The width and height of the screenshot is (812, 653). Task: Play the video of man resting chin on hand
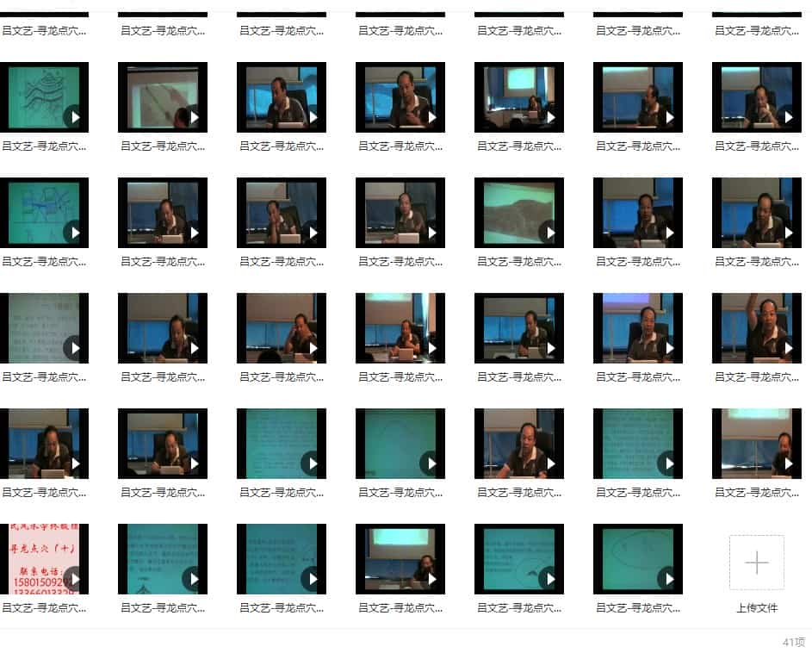pyautogui.click(x=281, y=213)
